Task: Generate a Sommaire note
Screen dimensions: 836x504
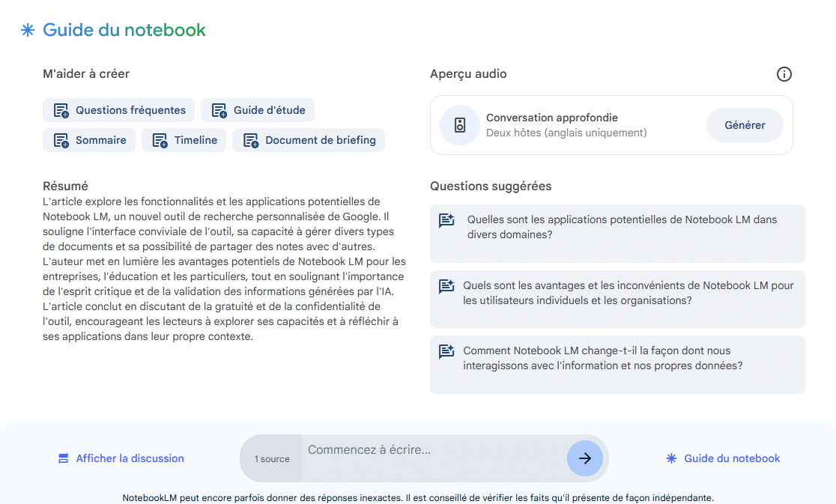Action: [x=89, y=140]
